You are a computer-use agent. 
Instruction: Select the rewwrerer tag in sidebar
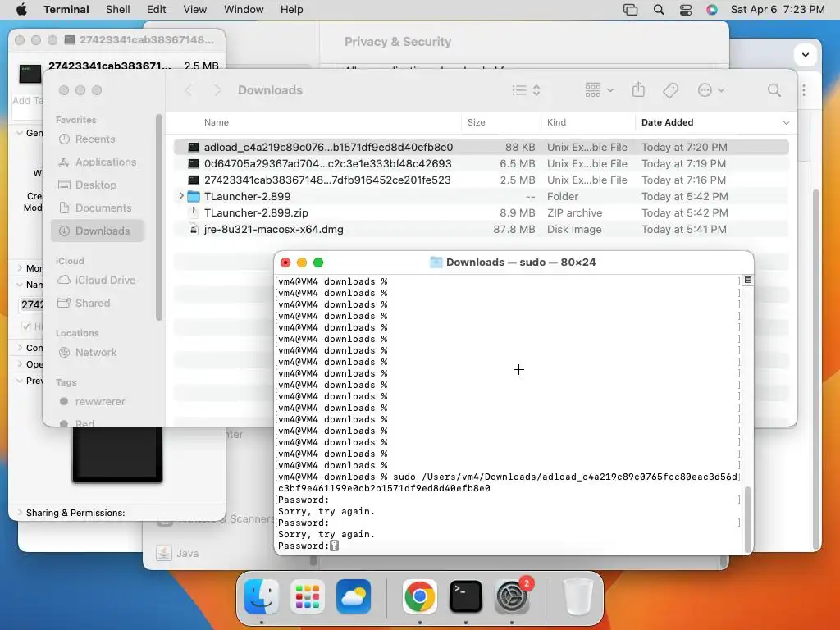coord(98,401)
